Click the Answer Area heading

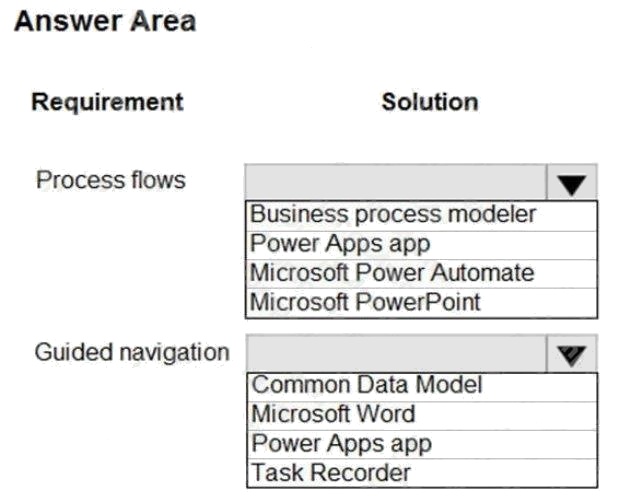[x=105, y=21]
